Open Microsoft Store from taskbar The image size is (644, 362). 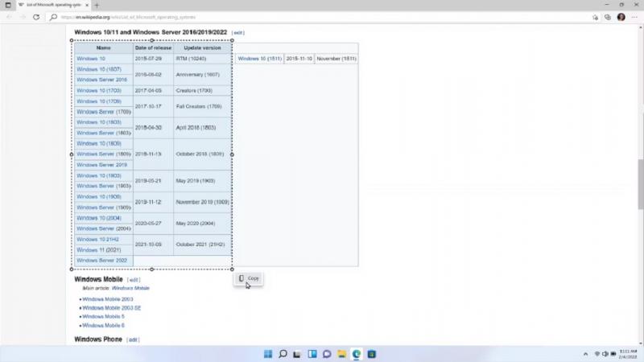point(371,354)
